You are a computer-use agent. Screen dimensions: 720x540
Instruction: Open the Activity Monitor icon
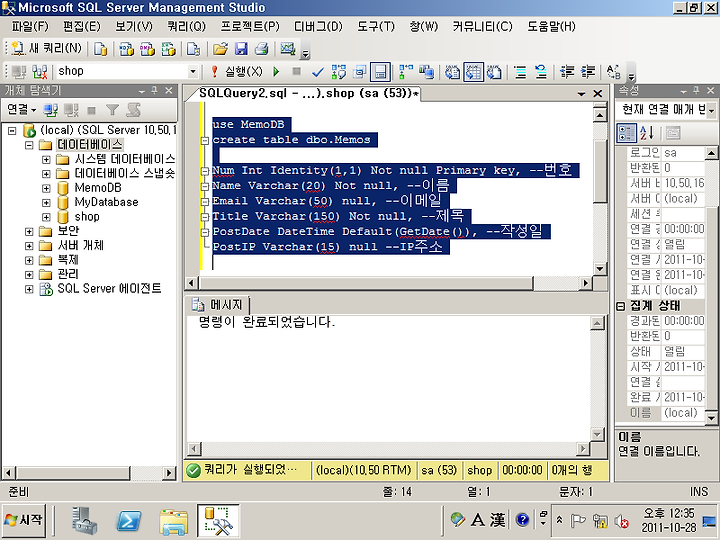pyautogui.click(x=288, y=49)
